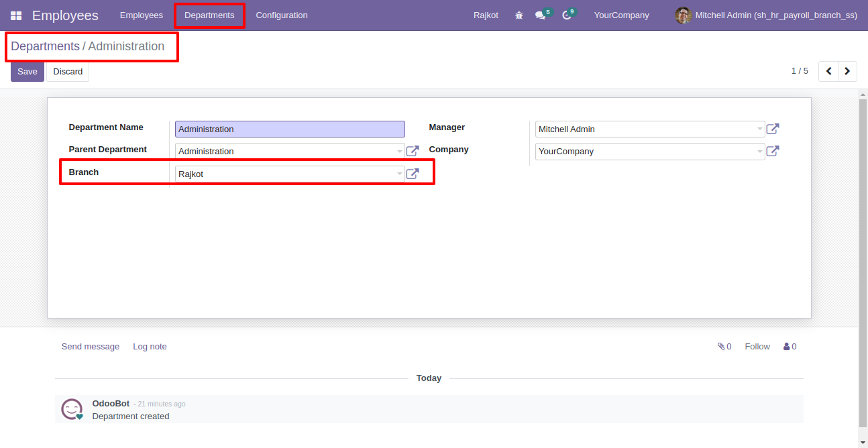The width and height of the screenshot is (868, 448).
Task: Click Employees app title
Action: 65,15
